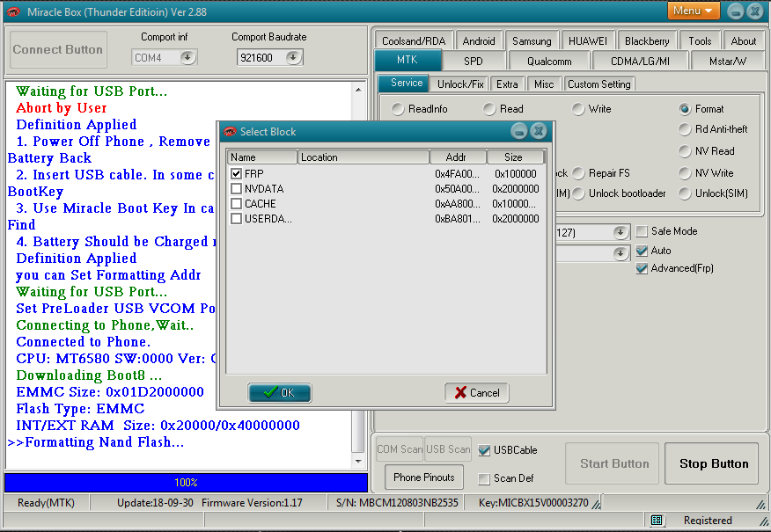The height and width of the screenshot is (532, 771).
Task: Select the ReadInfo radio button
Action: tap(397, 109)
